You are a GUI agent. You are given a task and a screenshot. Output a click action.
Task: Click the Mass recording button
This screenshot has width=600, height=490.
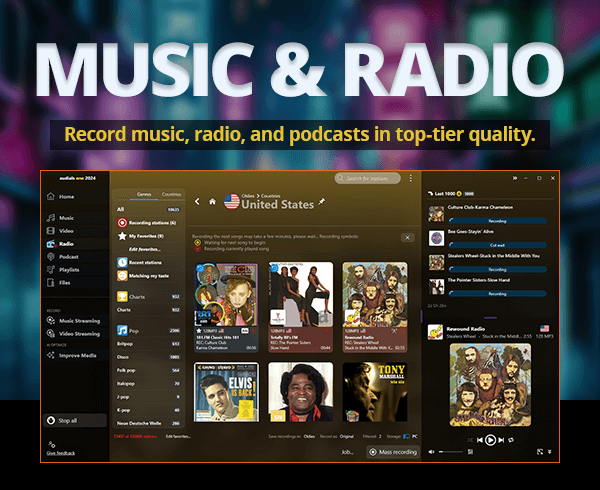(393, 452)
